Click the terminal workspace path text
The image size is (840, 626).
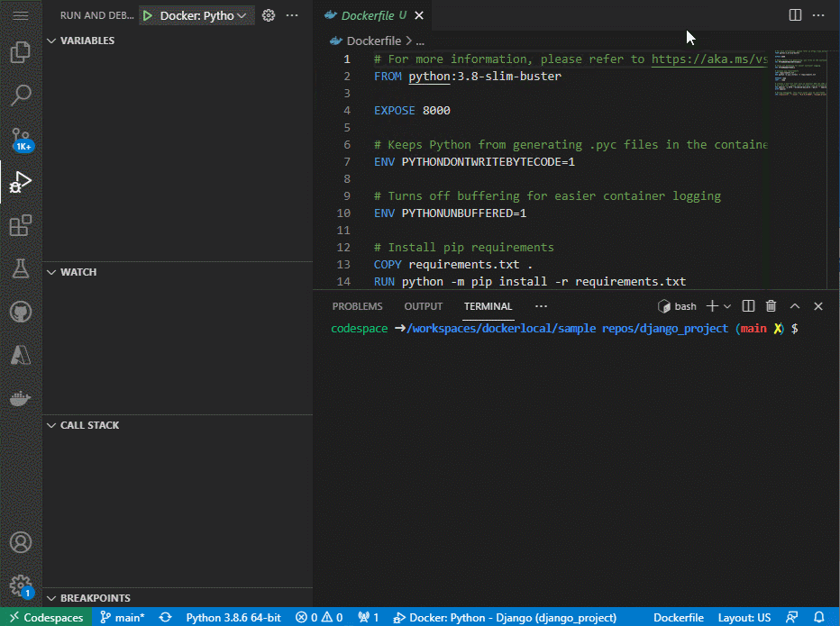567,328
